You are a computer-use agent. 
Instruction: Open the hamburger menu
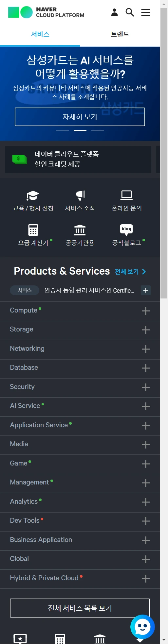click(x=146, y=12)
